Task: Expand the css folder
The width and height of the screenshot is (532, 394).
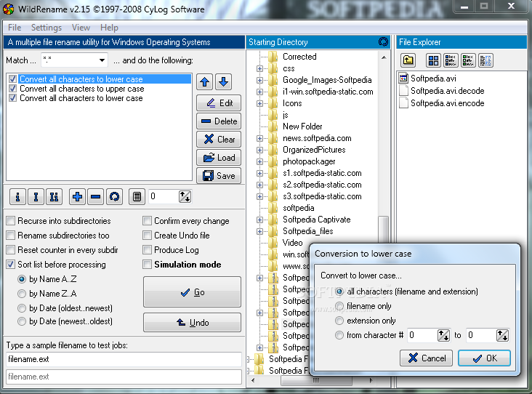Action: click(259, 68)
